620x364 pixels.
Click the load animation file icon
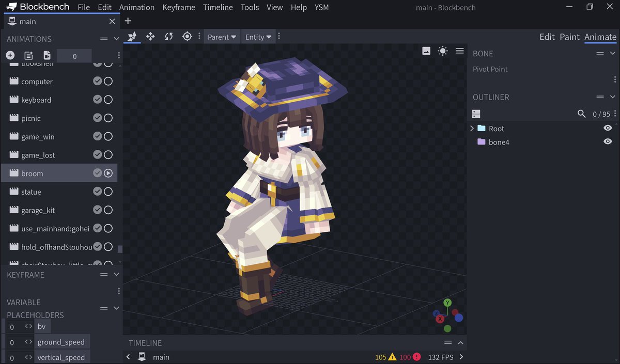28,55
